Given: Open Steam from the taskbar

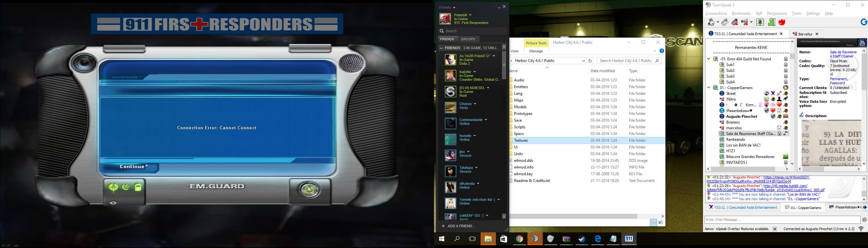Looking at the screenshot, I should [582, 239].
